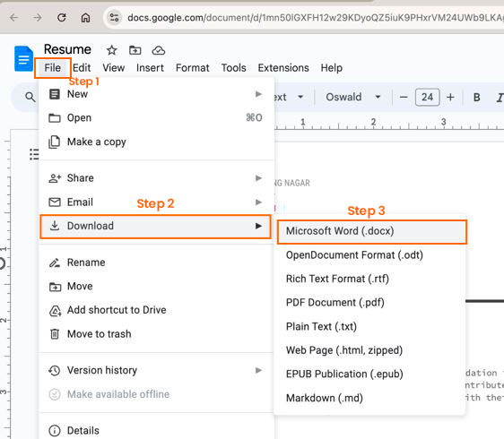Image resolution: width=504 pixels, height=439 pixels.
Task: Click the Resume document title
Action: (x=67, y=49)
